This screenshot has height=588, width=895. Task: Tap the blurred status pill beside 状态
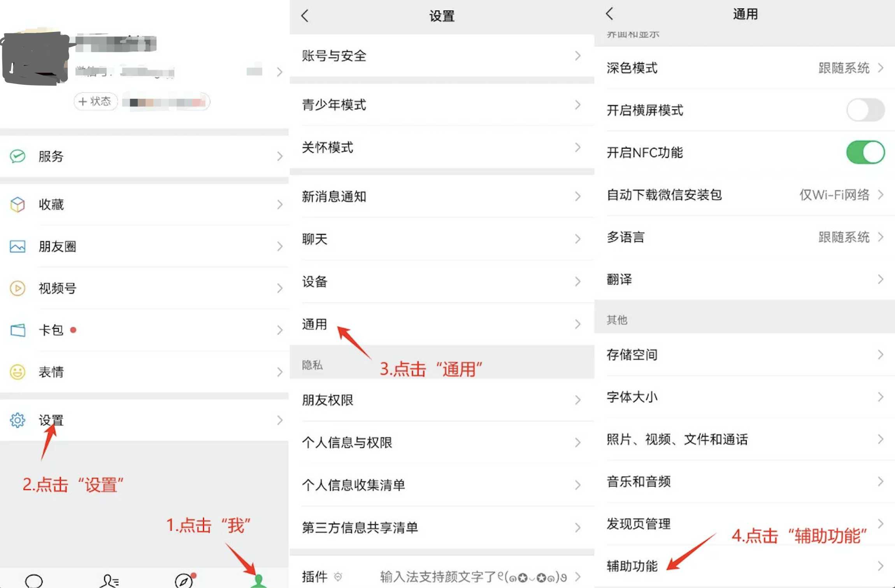click(166, 102)
